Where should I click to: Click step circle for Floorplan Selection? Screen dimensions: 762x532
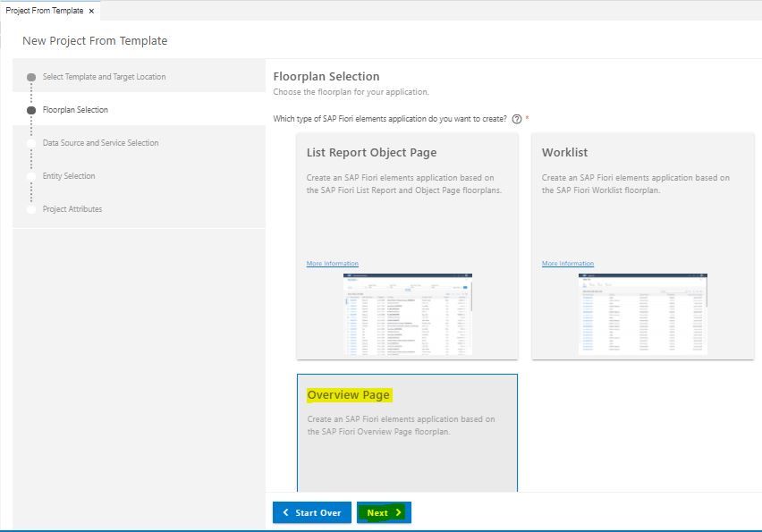pyautogui.click(x=31, y=110)
